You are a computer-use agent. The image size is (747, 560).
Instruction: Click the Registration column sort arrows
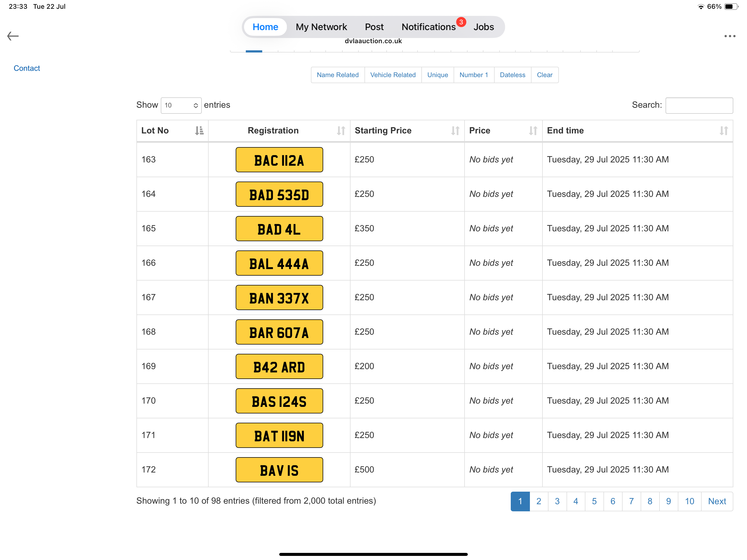coord(341,131)
